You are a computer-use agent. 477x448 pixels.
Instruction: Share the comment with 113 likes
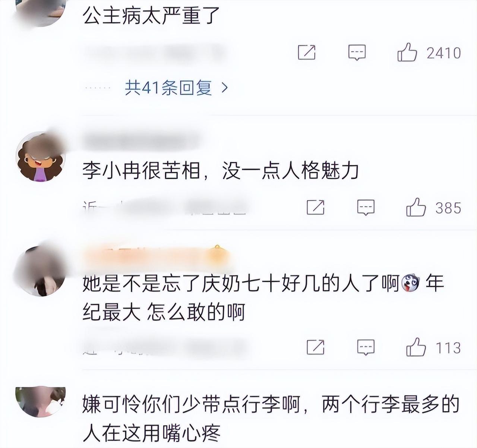click(x=315, y=347)
